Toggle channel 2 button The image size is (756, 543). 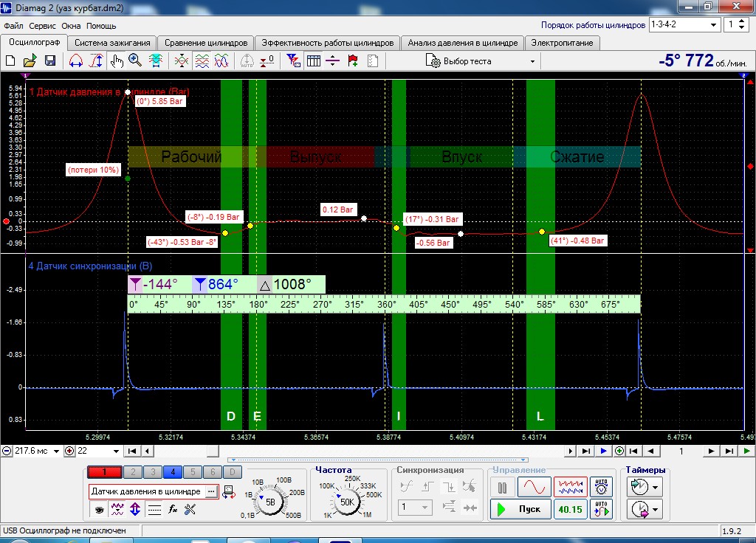pyautogui.click(x=133, y=472)
